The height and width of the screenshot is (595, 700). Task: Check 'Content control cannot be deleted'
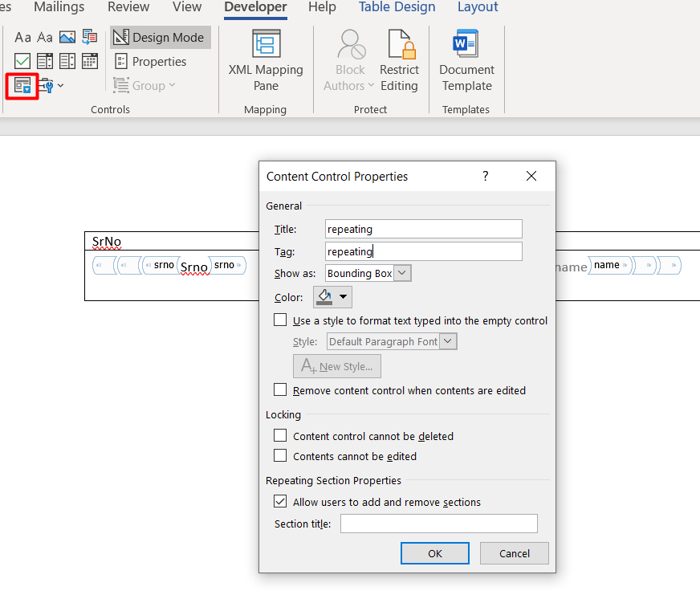pos(280,436)
